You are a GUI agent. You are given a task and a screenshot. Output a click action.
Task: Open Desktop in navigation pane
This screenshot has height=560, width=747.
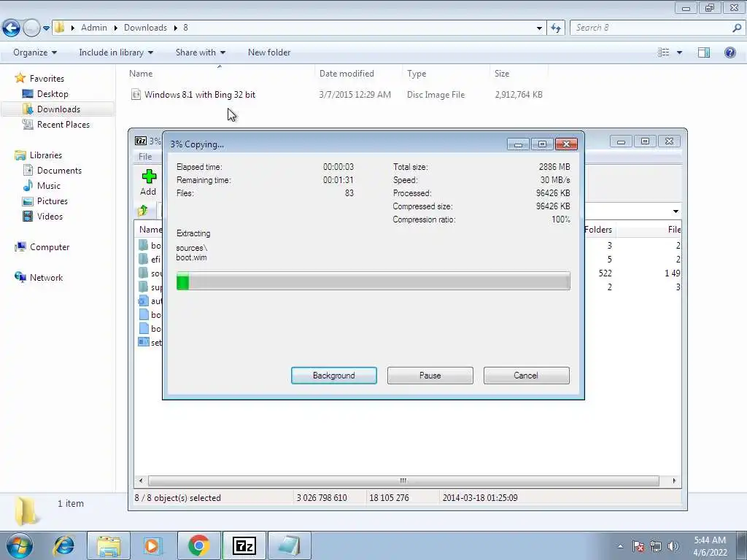(x=53, y=94)
